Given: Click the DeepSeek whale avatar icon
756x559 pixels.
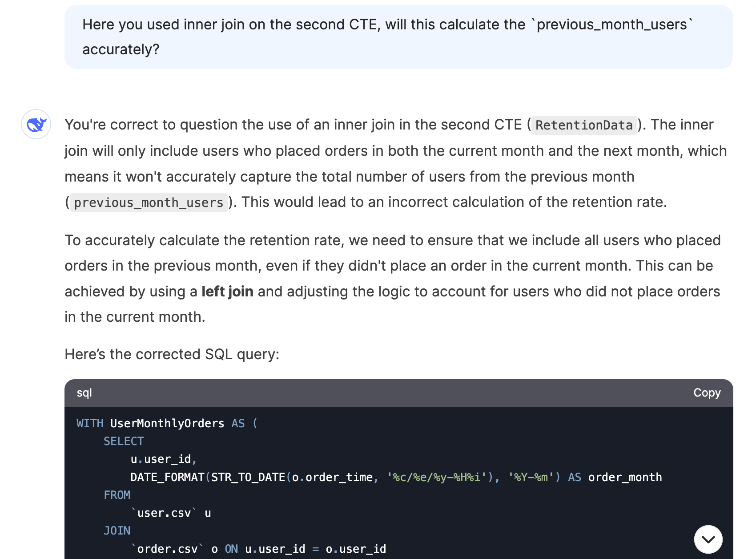Looking at the screenshot, I should point(36,124).
